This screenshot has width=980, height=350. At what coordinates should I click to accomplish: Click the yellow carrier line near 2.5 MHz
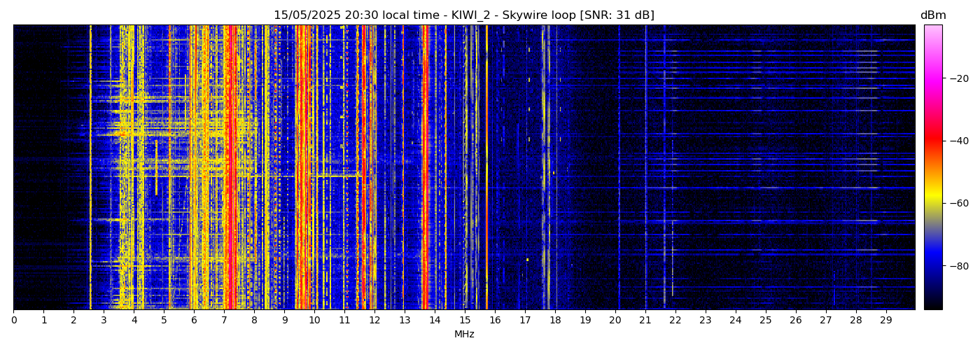coord(90,168)
